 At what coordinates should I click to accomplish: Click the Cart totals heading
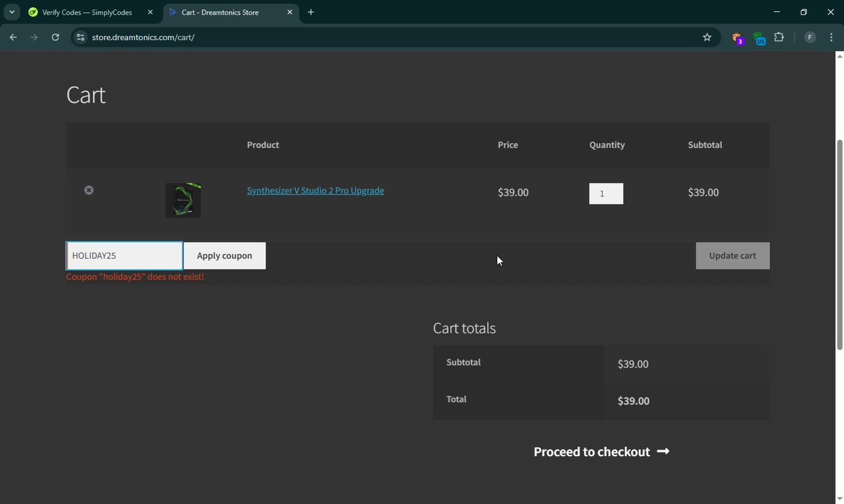[x=464, y=328]
